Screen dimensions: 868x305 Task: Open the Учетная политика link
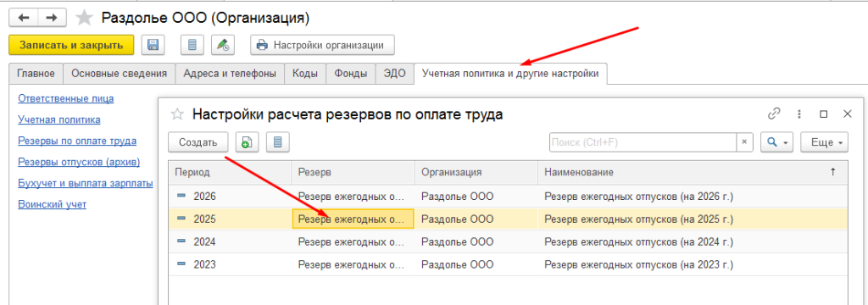click(59, 119)
